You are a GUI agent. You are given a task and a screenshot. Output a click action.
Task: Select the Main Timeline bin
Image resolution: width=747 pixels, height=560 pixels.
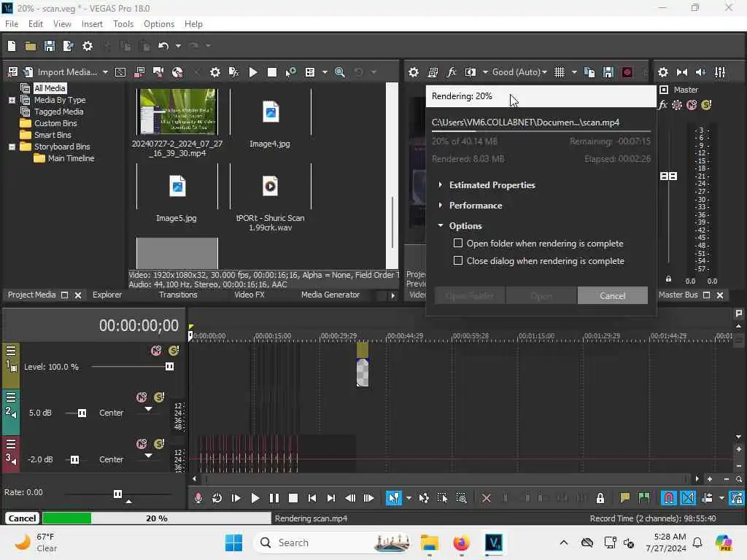[71, 158]
